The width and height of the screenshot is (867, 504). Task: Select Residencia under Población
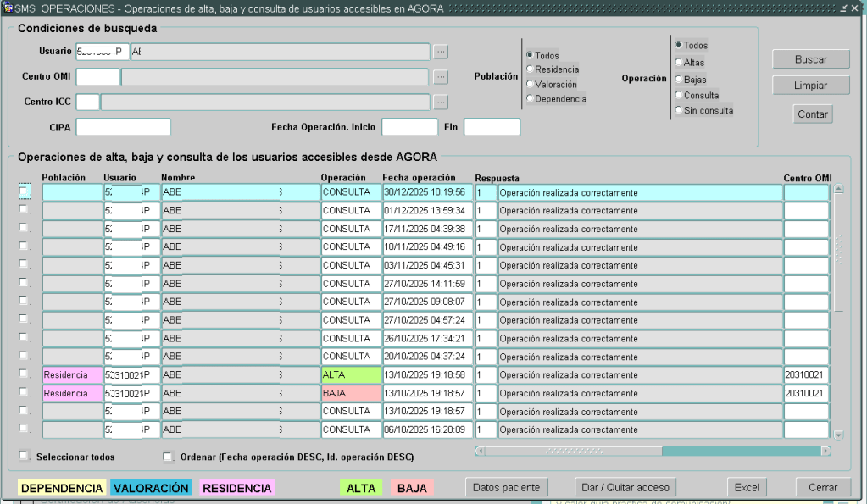[530, 69]
